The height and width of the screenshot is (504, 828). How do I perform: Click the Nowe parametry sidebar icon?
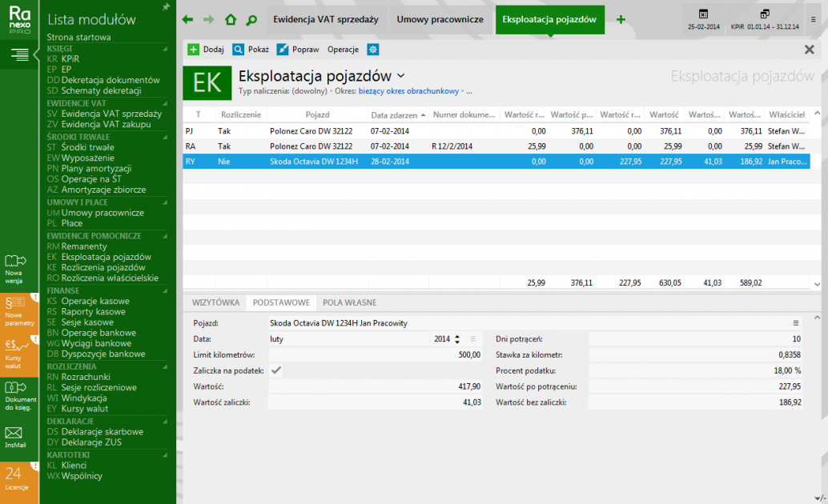19,309
